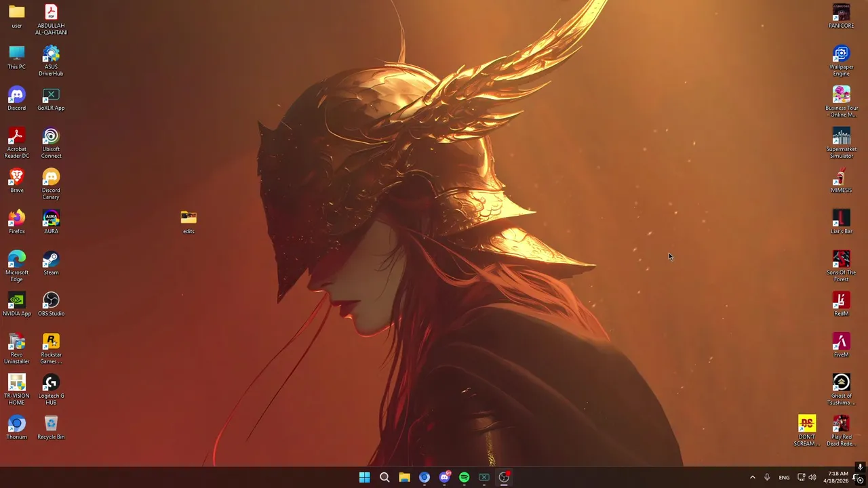868x488 pixels.
Task: Open GoXLR app from the taskbar
Action: tap(484, 477)
